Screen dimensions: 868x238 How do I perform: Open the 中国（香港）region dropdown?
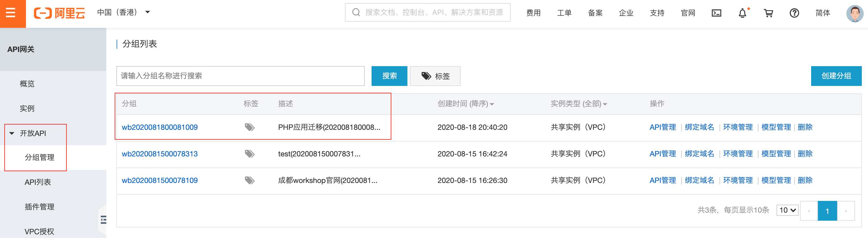[123, 12]
